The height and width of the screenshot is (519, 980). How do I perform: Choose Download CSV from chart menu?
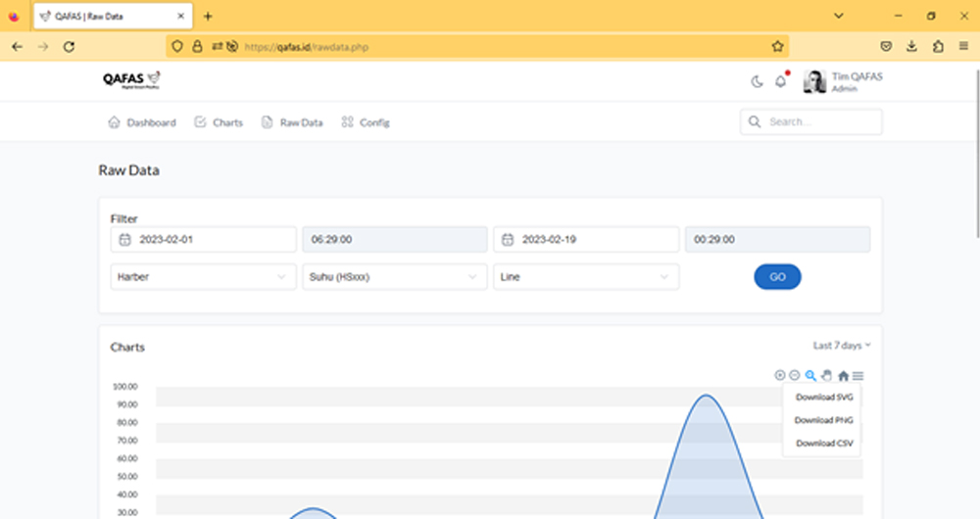click(x=823, y=443)
